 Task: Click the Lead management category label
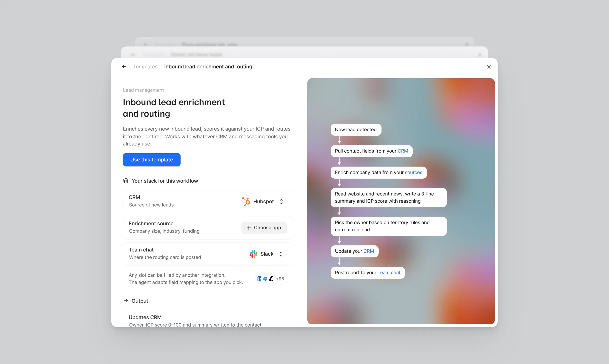pos(143,90)
